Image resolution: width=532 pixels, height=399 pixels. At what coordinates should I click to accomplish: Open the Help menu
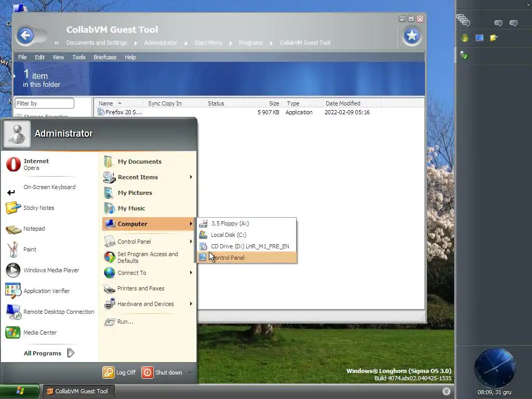point(130,57)
